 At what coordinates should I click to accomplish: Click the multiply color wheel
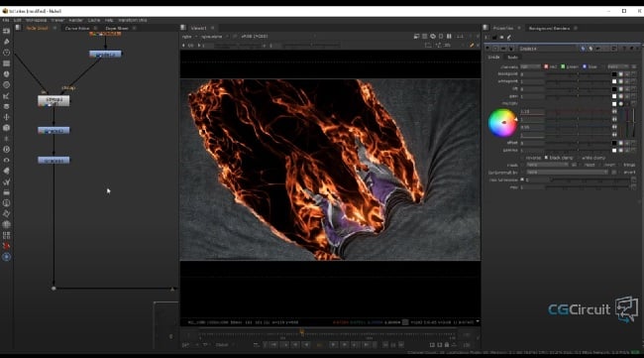click(502, 123)
